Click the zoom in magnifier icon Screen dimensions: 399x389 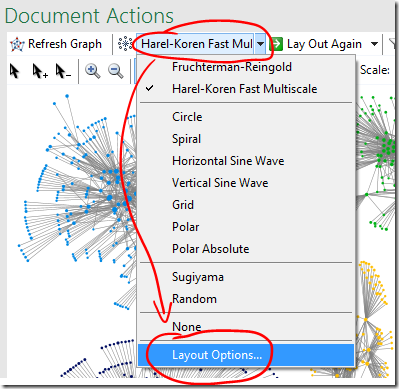(92, 71)
